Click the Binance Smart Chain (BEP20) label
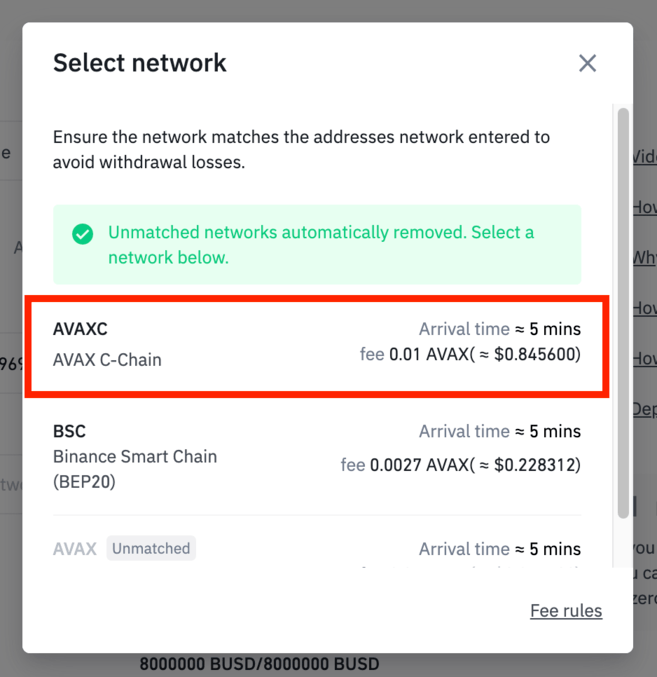The width and height of the screenshot is (657, 677). point(135,468)
